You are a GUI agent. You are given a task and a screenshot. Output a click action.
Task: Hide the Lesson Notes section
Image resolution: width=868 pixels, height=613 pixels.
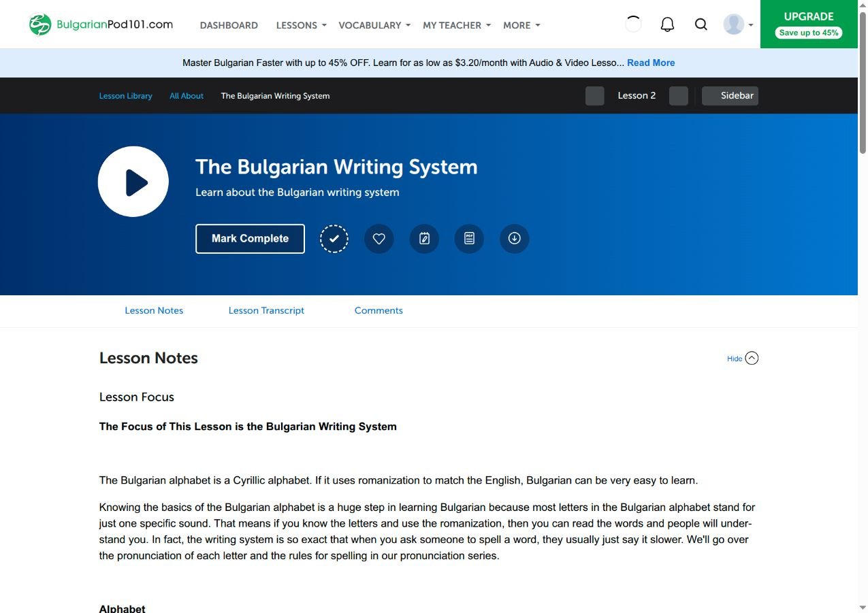[x=743, y=359]
